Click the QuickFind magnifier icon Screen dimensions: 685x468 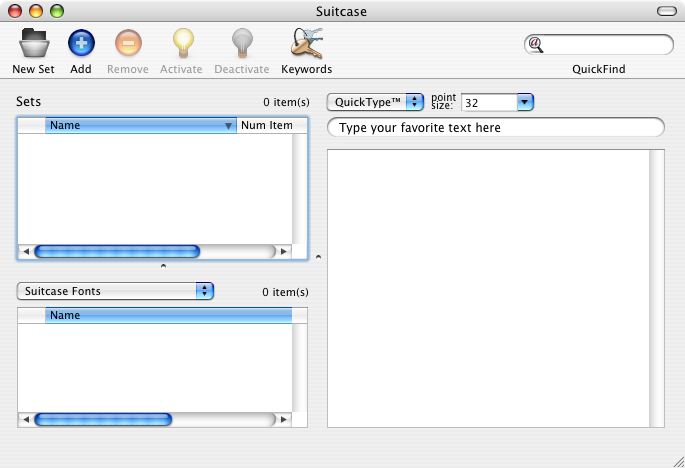click(536, 44)
